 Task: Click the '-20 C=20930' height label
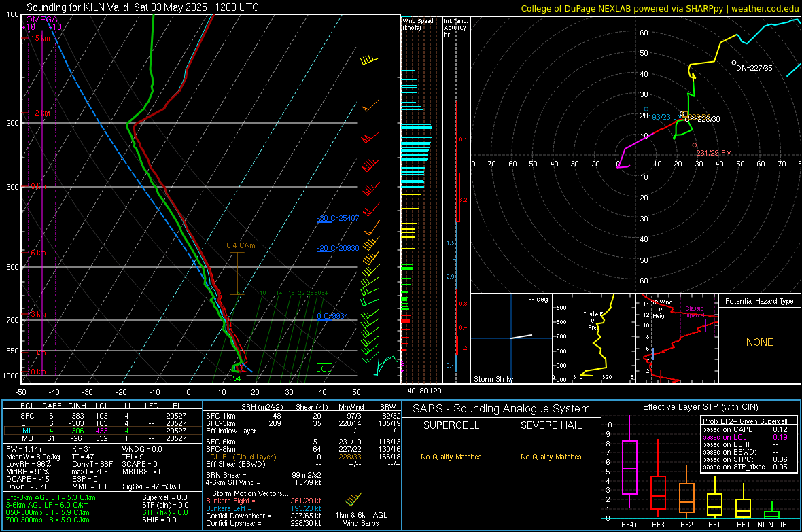pyautogui.click(x=338, y=248)
